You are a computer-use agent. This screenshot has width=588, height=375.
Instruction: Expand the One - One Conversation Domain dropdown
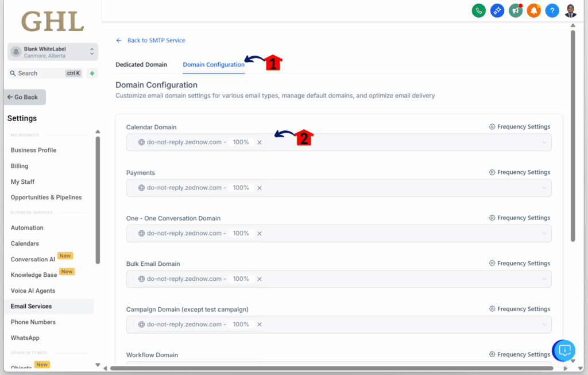(x=544, y=233)
